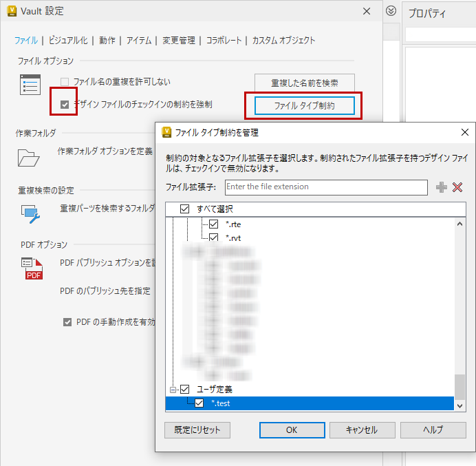Click the file options list icon
Screen dimensions: 476x466
point(30,85)
